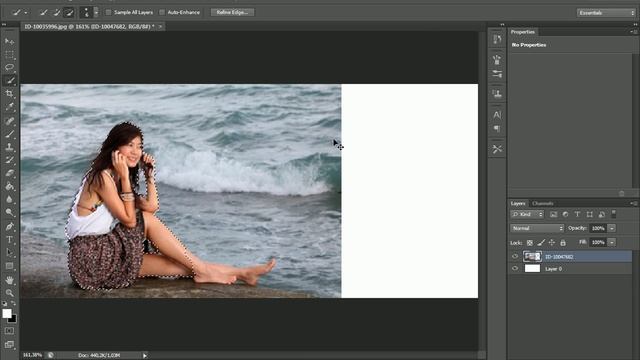Select the Zoom tool

point(9,293)
